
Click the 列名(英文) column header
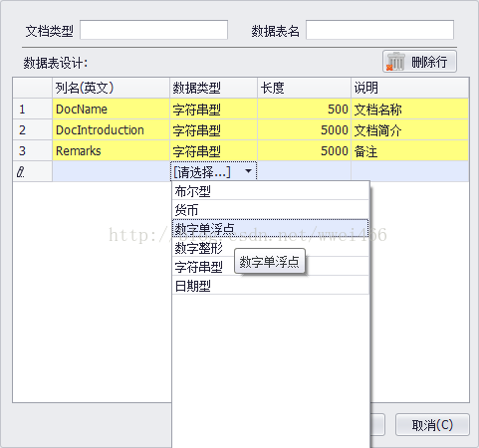pos(111,88)
